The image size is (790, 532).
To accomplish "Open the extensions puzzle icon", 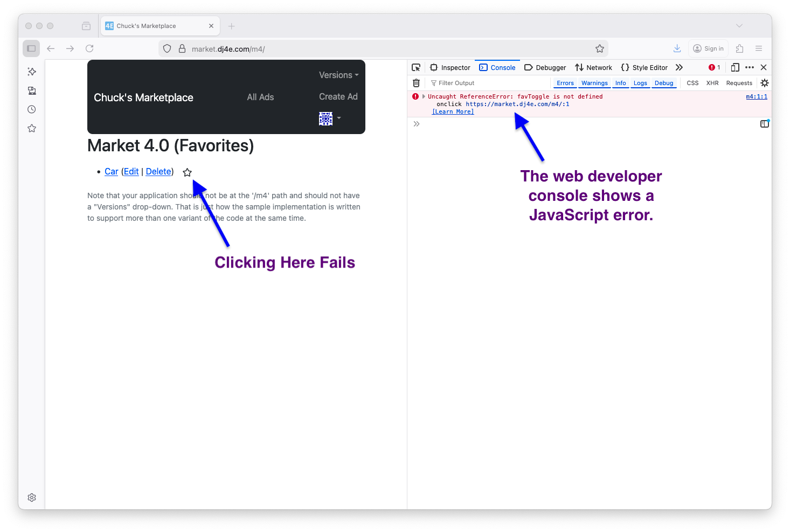I will coord(739,48).
